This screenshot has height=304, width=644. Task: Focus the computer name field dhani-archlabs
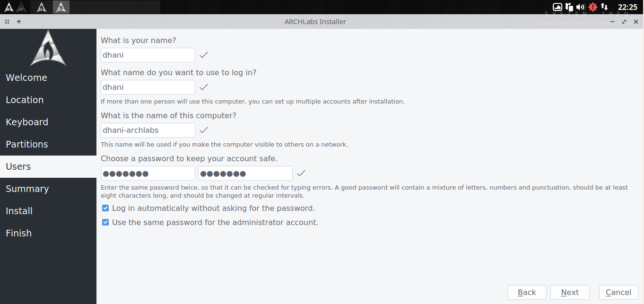pos(148,130)
